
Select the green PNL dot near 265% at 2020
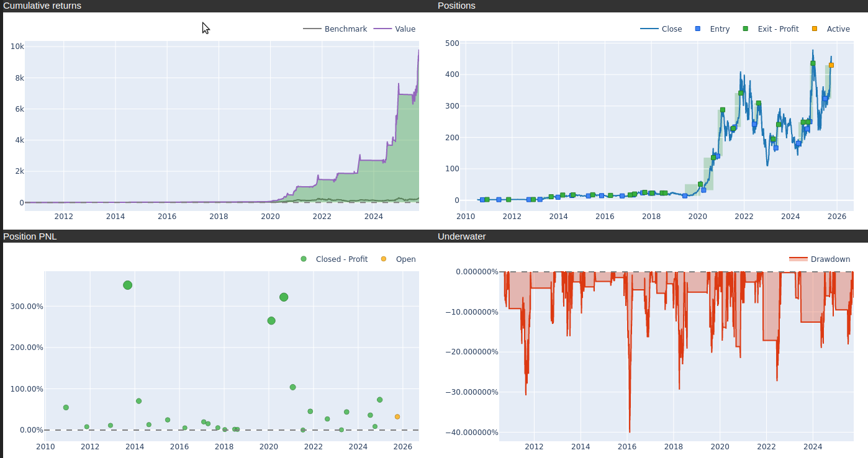point(271,321)
